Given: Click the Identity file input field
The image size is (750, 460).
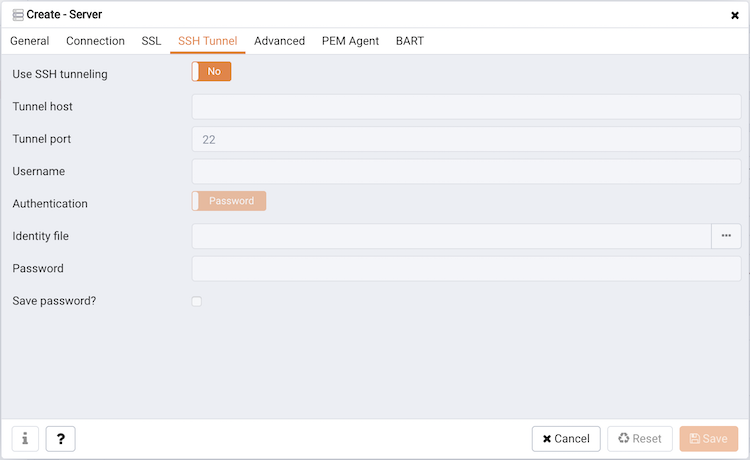Looking at the screenshot, I should (x=452, y=236).
